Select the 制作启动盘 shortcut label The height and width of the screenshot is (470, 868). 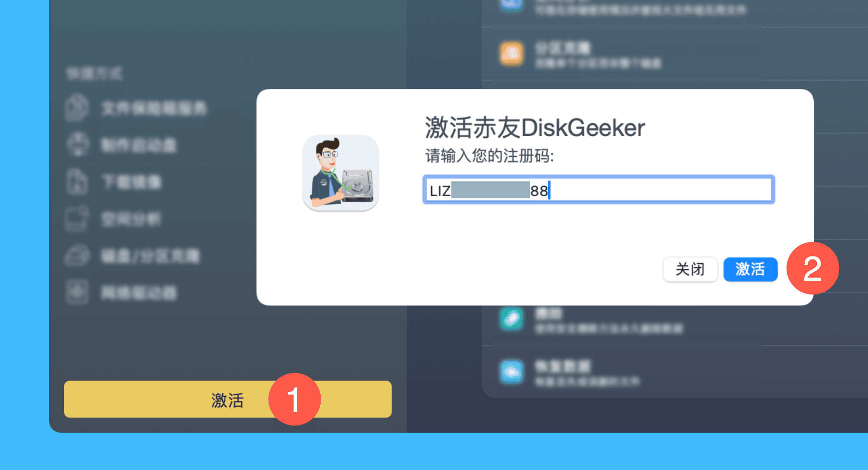[x=139, y=145]
